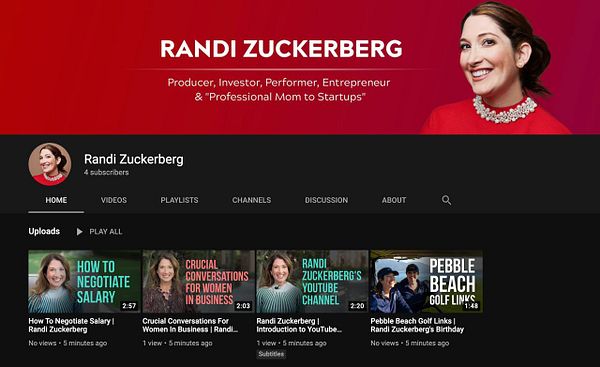Image resolution: width=600 pixels, height=367 pixels.
Task: Click the PLAY ALL text button
Action: click(x=106, y=232)
